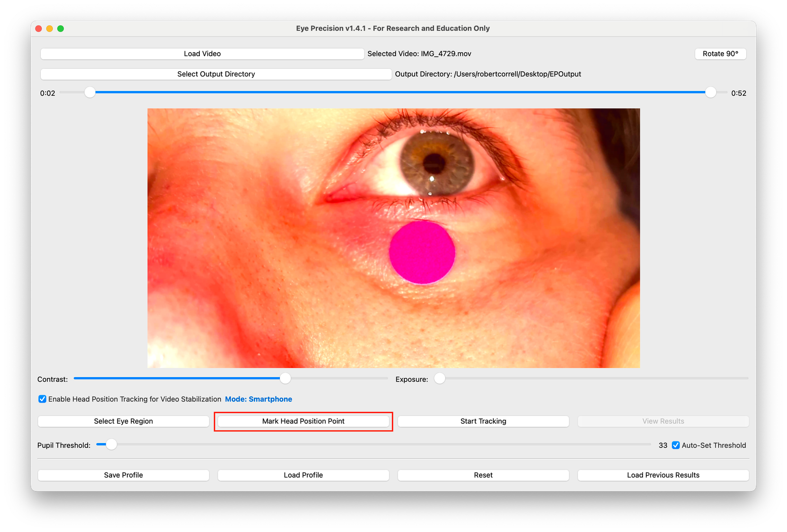Adjust the Contrast slider handle
Screen dimensions: 787x532
[x=284, y=378]
